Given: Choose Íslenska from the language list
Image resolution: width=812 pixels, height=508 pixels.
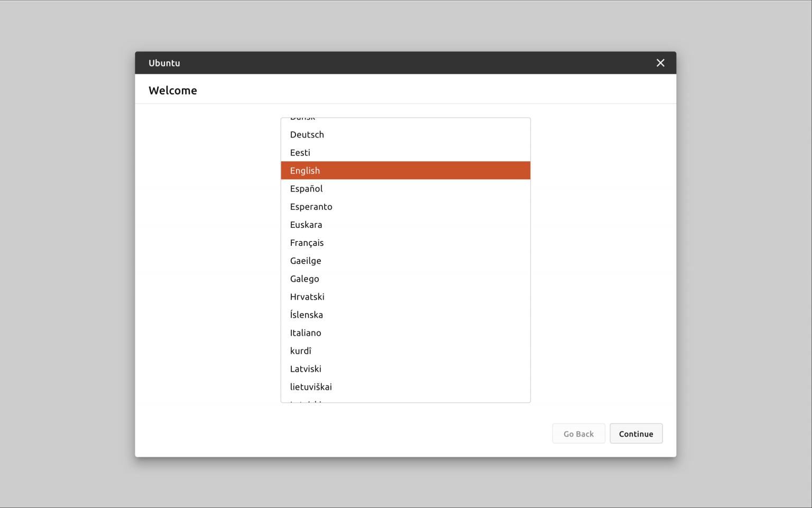Looking at the screenshot, I should [x=405, y=314].
